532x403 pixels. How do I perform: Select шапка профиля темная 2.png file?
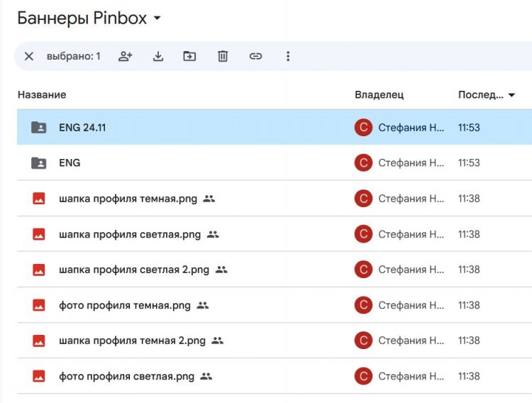(132, 341)
